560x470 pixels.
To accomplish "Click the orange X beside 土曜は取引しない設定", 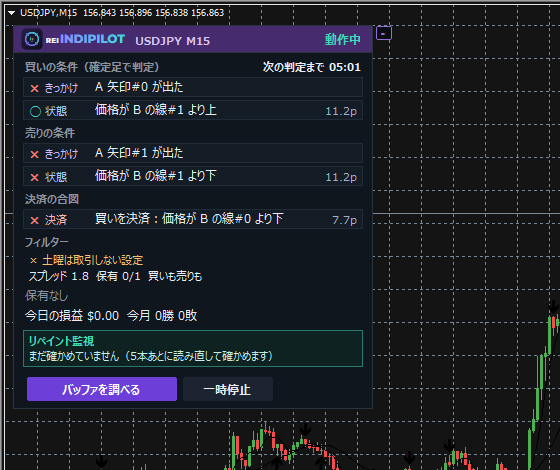I will click(x=34, y=260).
